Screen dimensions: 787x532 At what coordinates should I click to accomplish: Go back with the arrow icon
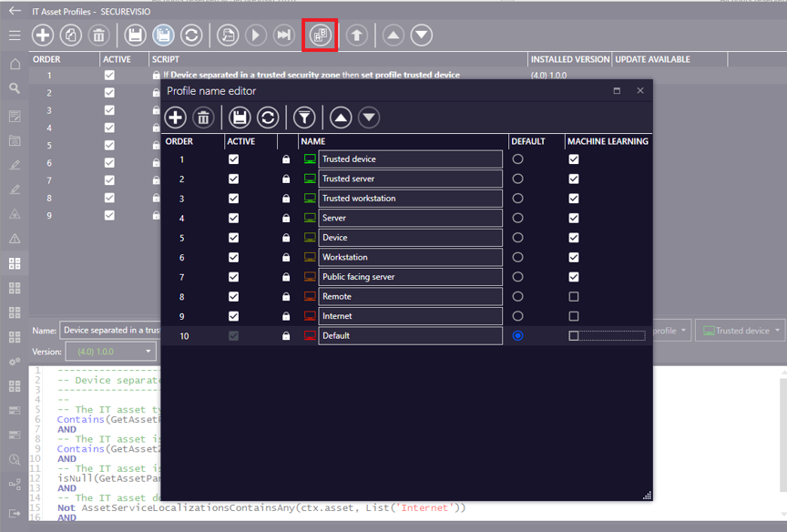click(x=15, y=11)
